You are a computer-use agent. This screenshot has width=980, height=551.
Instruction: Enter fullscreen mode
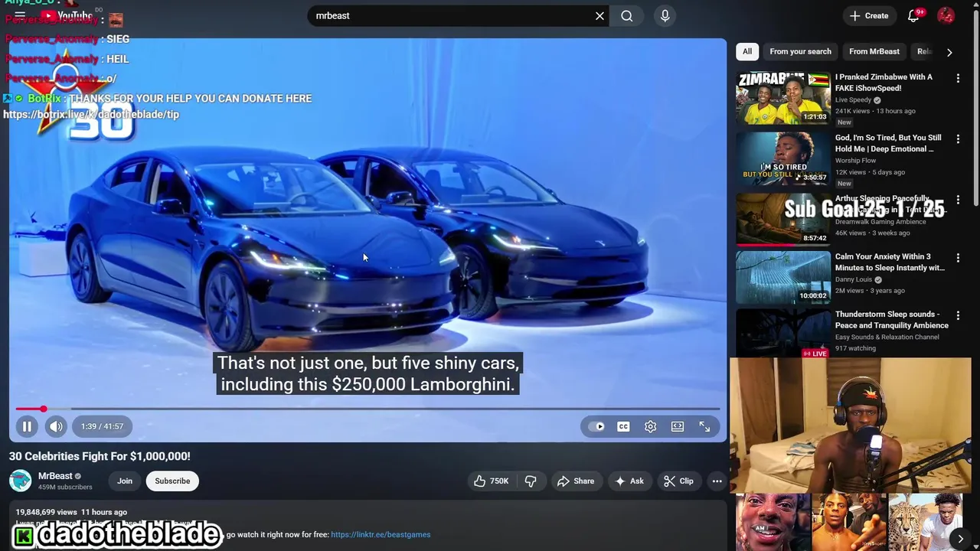(704, 426)
